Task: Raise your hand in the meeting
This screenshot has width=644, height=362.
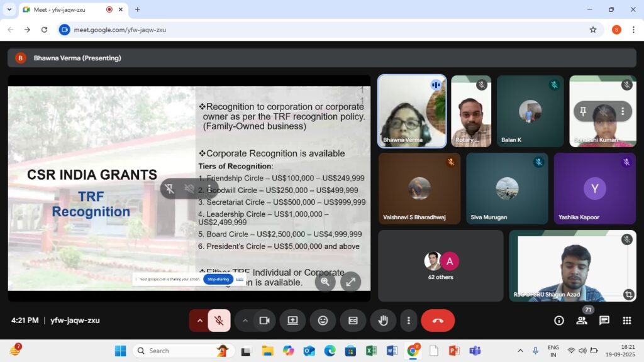Action: pos(382,321)
